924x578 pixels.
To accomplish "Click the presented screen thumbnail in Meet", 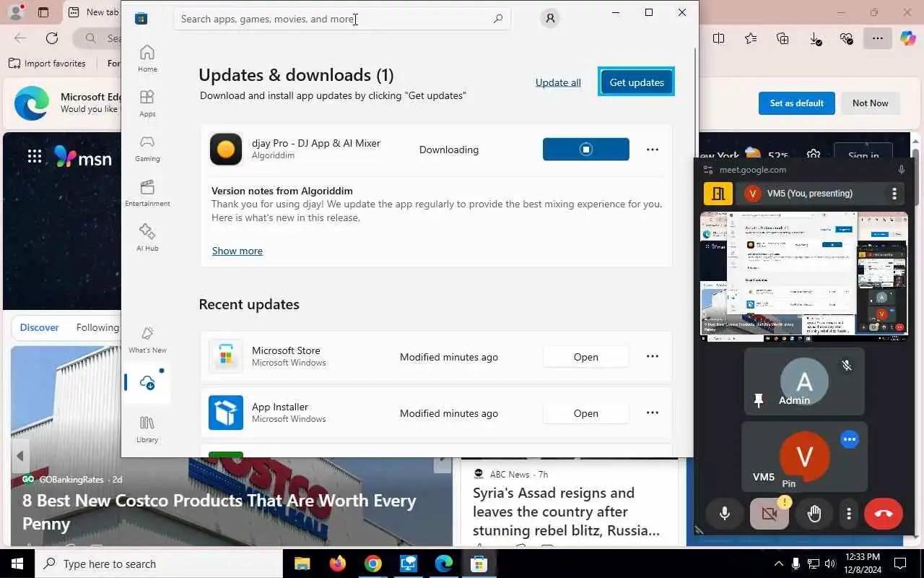I will [x=804, y=275].
